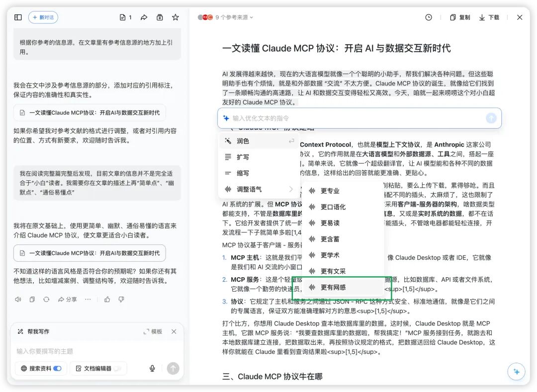Select 润色 from the menu

(259, 141)
